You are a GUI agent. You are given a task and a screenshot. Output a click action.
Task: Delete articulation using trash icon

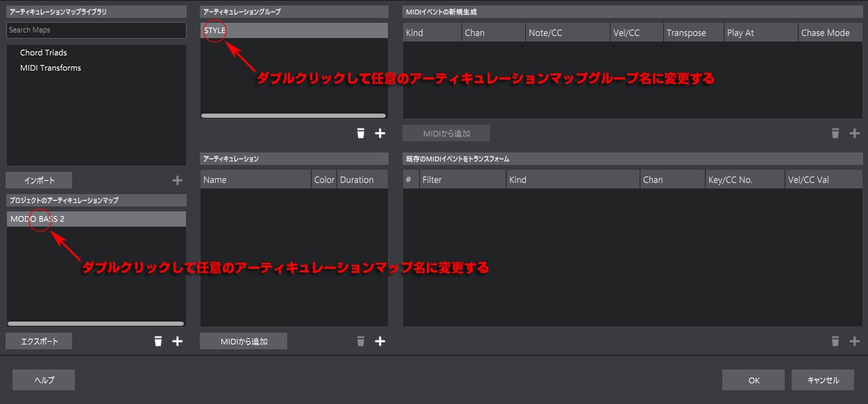(361, 341)
